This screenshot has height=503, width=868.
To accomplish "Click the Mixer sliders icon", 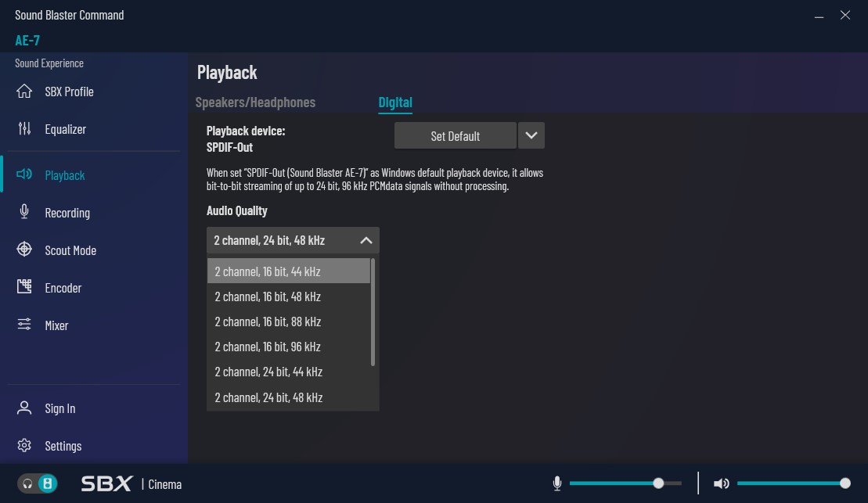I will 23,325.
